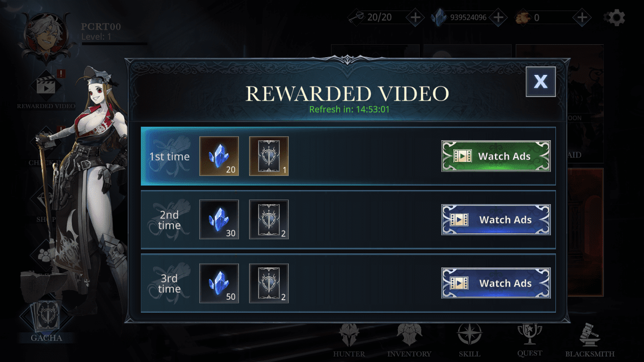Select the 20 crystal reward icon
Viewport: 644px width, 362px height.
point(219,156)
